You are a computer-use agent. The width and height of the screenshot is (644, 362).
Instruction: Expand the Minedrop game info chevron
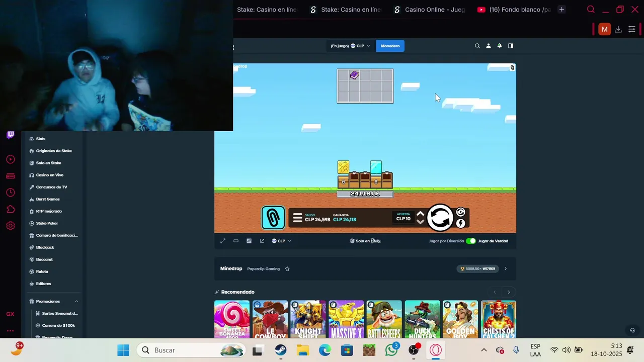(x=506, y=268)
